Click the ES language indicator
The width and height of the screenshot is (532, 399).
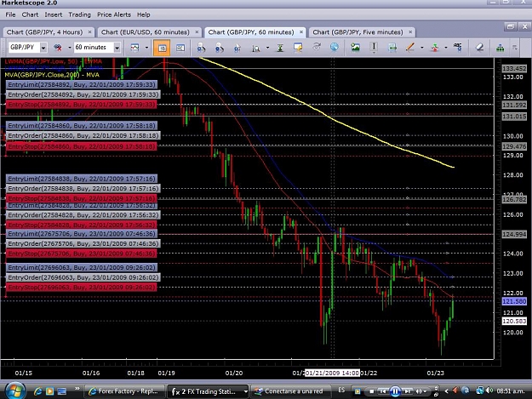point(341,390)
